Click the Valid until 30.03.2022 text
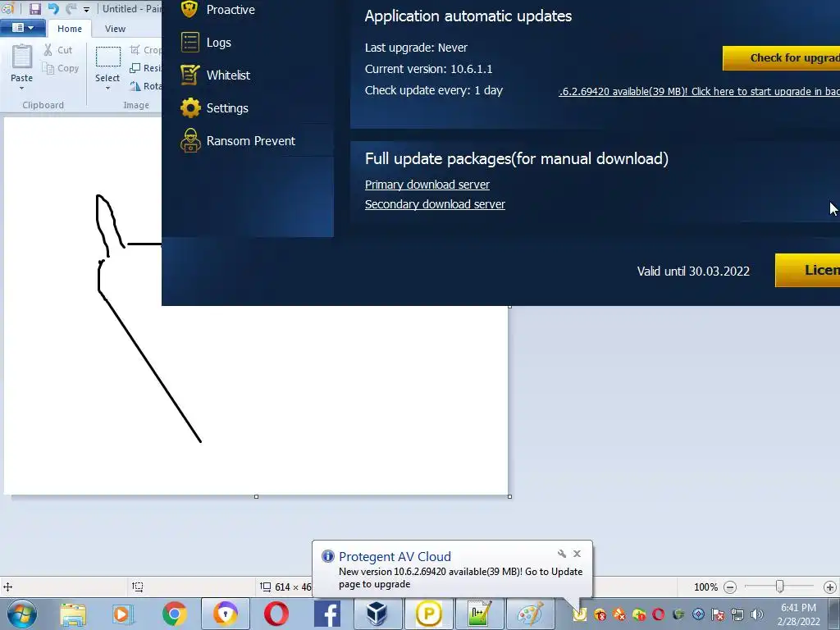Image resolution: width=840 pixels, height=630 pixels. pos(693,271)
